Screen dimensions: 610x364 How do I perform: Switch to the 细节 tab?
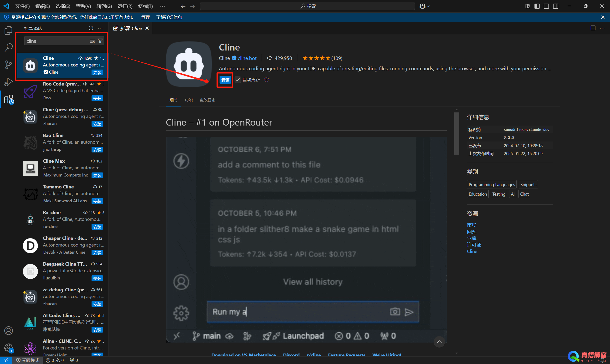pos(174,100)
